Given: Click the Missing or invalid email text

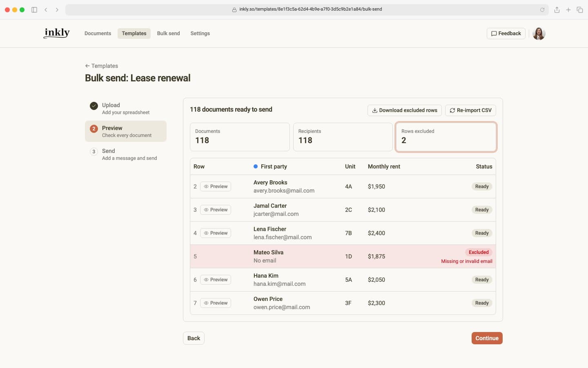Looking at the screenshot, I should point(467,261).
